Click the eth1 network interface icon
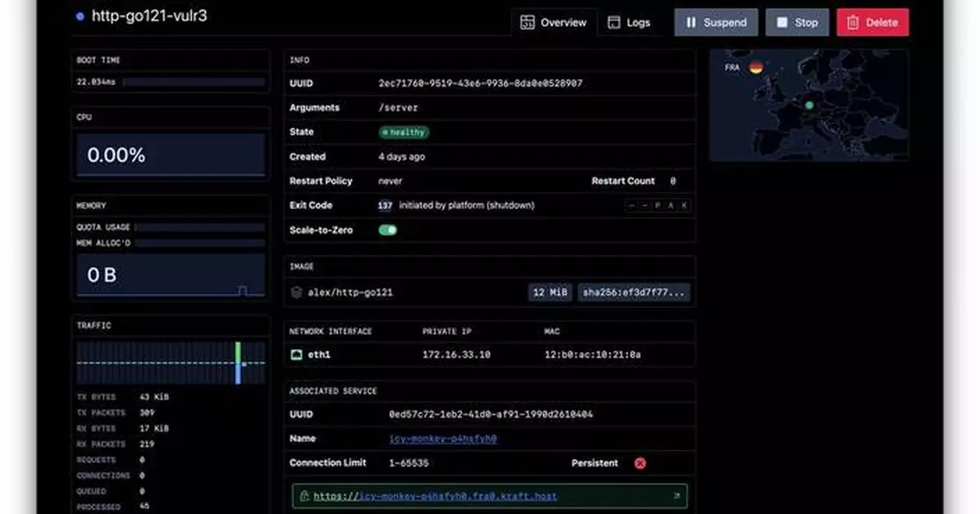980x514 pixels. pyautogui.click(x=296, y=355)
